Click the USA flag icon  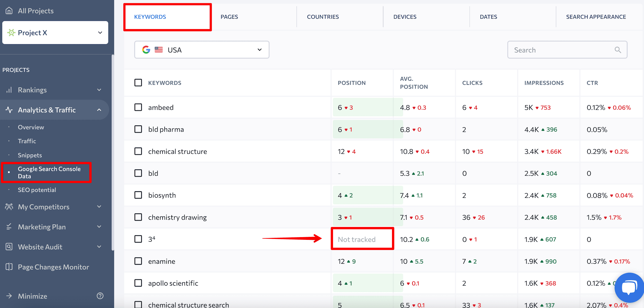[x=159, y=50]
